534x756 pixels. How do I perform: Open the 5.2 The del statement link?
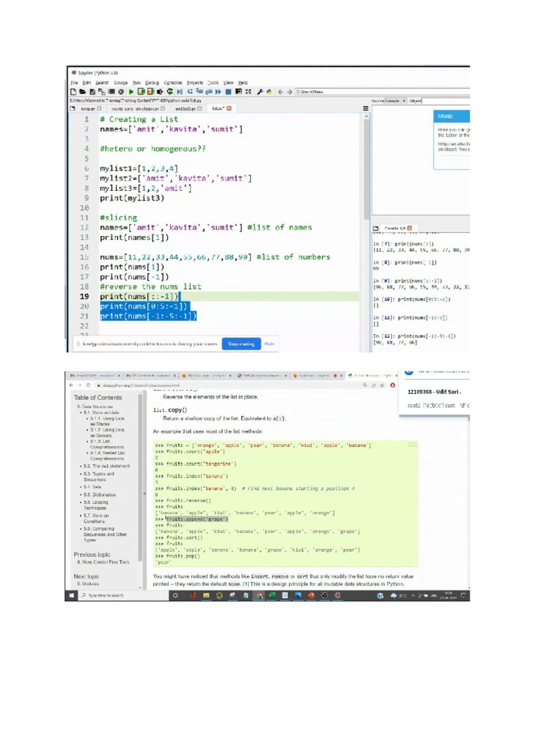pyautogui.click(x=106, y=466)
